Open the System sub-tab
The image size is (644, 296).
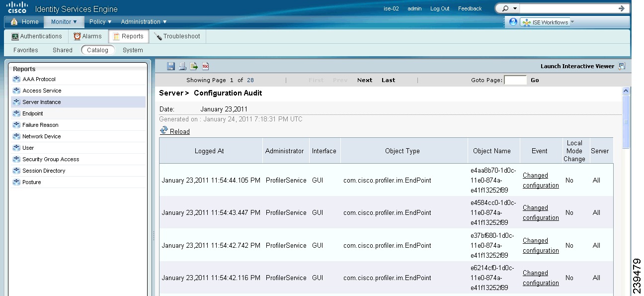coord(133,50)
